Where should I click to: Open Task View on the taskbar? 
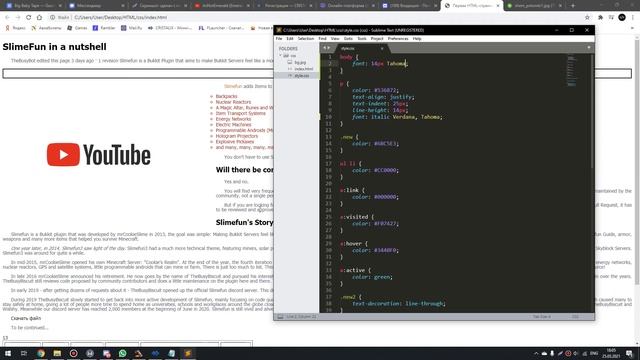(24, 353)
